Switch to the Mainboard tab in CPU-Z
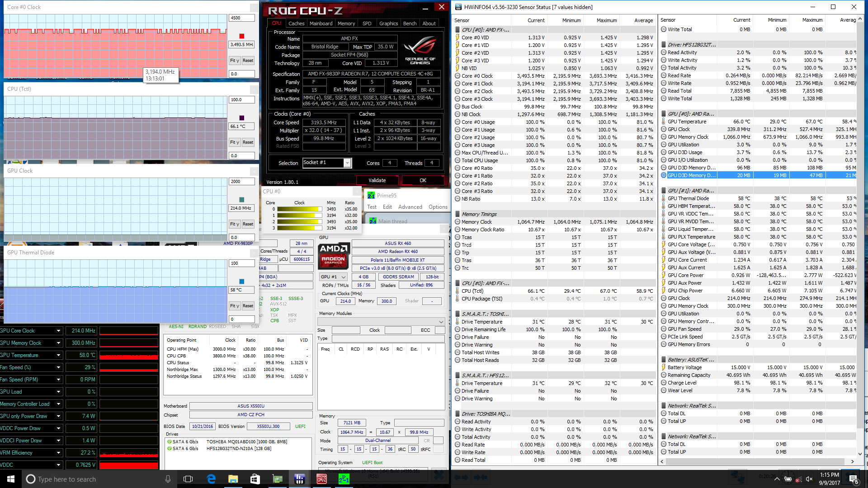Viewport: 868px width, 488px height. [321, 23]
